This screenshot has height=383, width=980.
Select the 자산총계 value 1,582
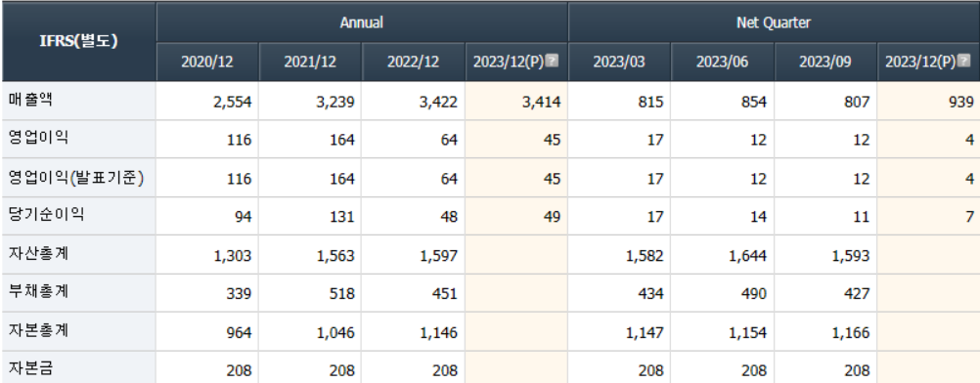pos(646,256)
